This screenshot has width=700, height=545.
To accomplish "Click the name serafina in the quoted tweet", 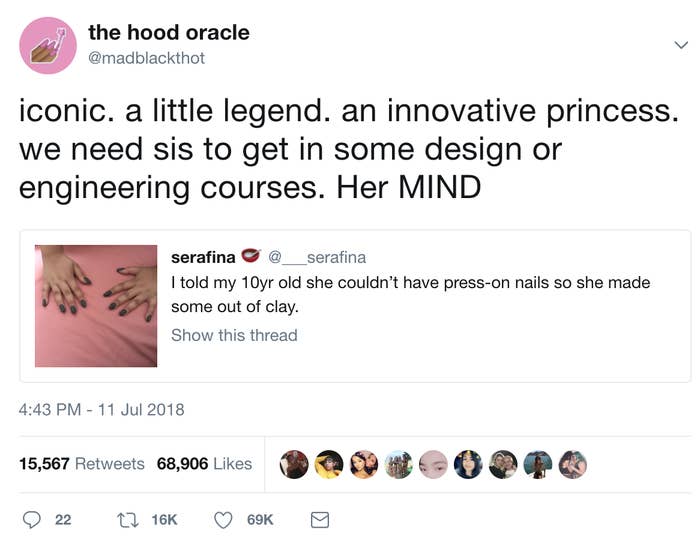I will click(203, 258).
